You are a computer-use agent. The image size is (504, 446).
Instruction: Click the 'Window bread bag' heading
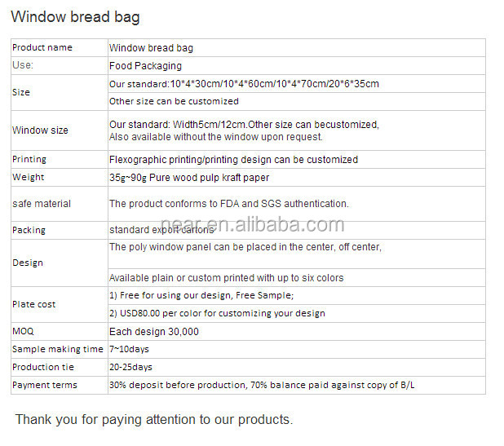tap(75, 16)
